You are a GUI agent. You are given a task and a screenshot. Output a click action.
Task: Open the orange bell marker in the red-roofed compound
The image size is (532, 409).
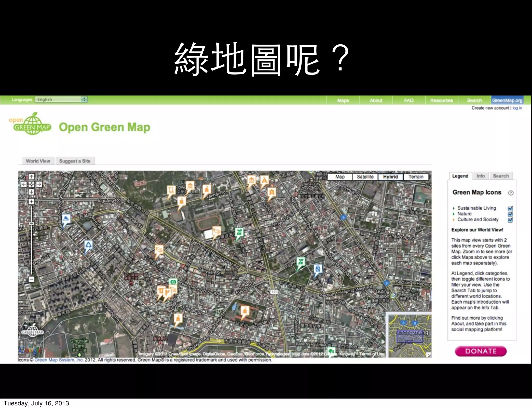[245, 311]
